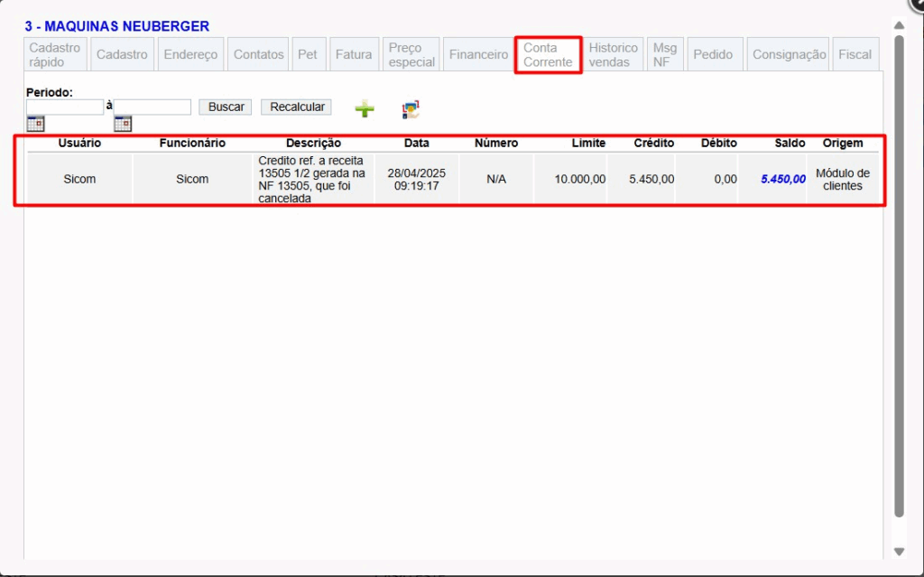Open the Msg NF tab
The width and height of the screenshot is (924, 577).
point(665,54)
